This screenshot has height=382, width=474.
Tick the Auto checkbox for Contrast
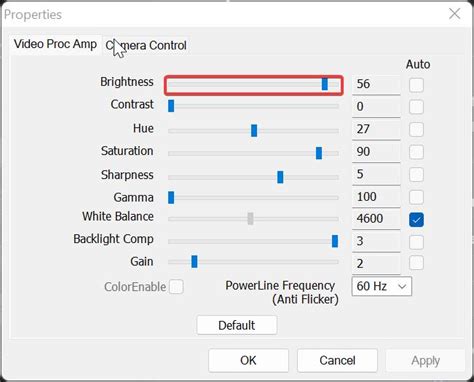[x=416, y=107]
